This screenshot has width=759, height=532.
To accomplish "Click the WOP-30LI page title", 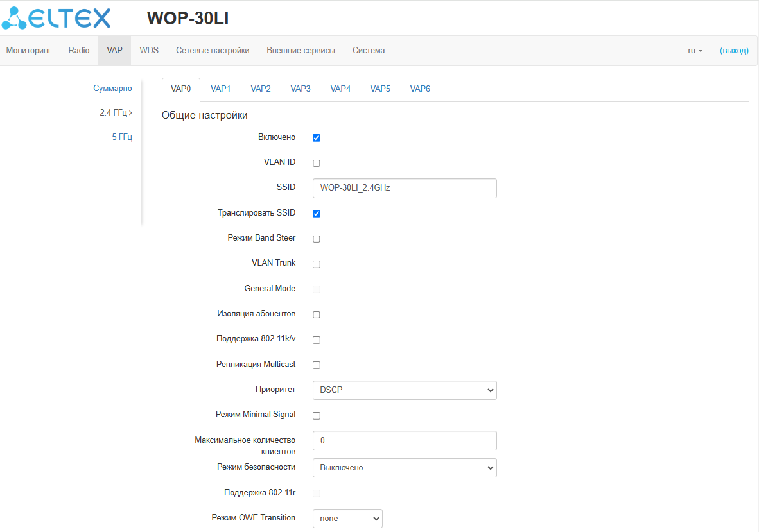I will tap(188, 19).
